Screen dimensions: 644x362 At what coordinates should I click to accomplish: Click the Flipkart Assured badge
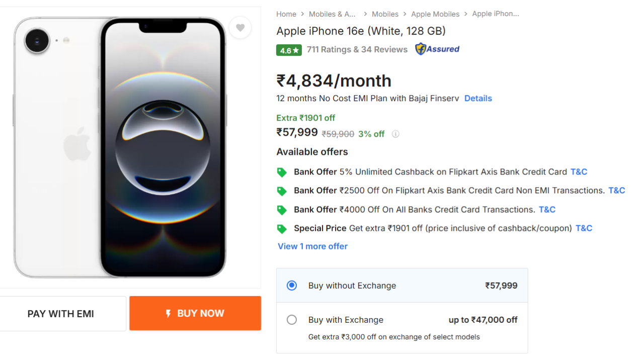pyautogui.click(x=437, y=49)
